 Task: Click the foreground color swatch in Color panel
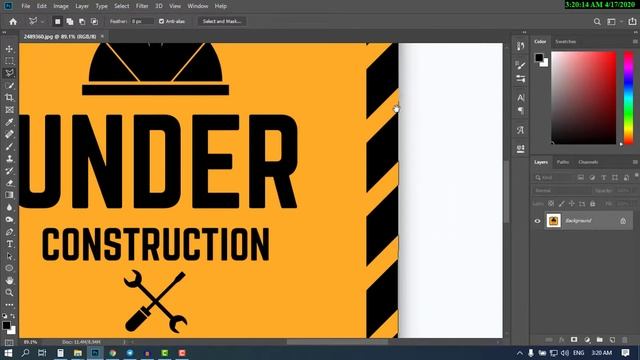(x=539, y=58)
